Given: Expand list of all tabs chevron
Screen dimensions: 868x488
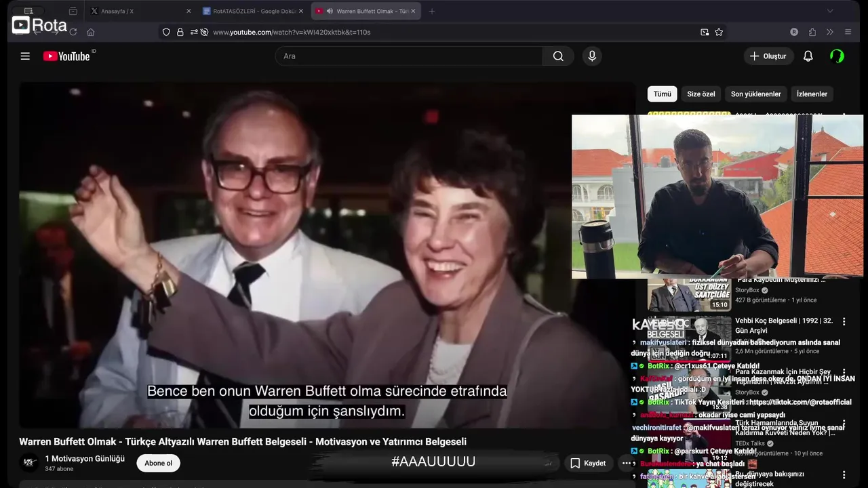Looking at the screenshot, I should coord(830,11).
